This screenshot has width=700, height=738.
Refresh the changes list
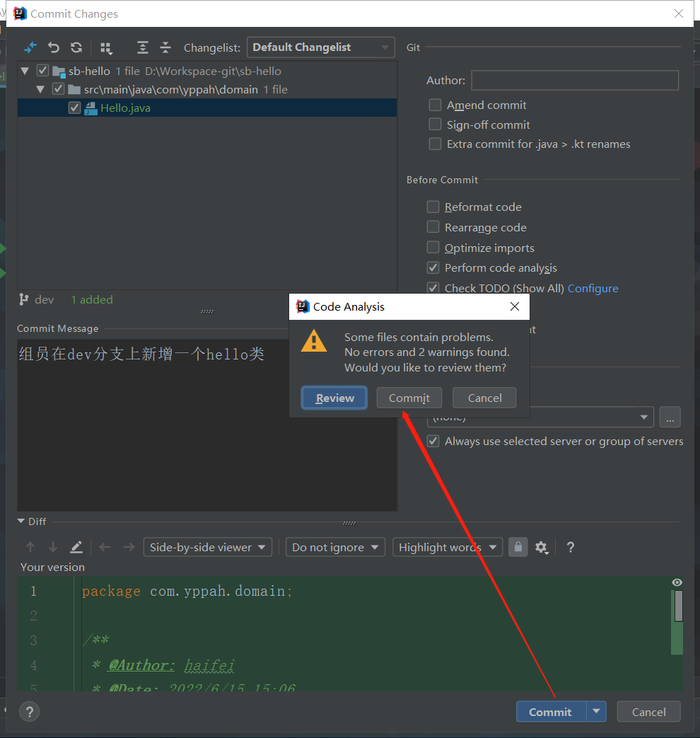pos(76,47)
